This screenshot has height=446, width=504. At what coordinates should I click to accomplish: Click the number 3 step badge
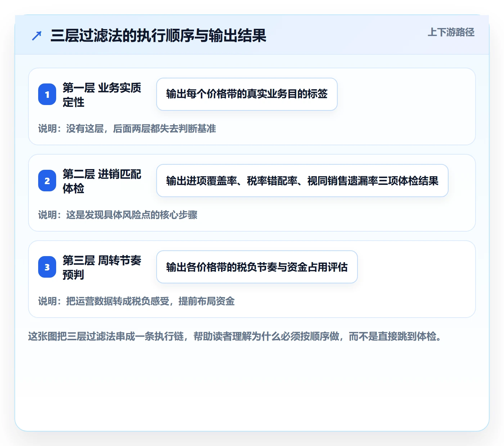coord(47,267)
